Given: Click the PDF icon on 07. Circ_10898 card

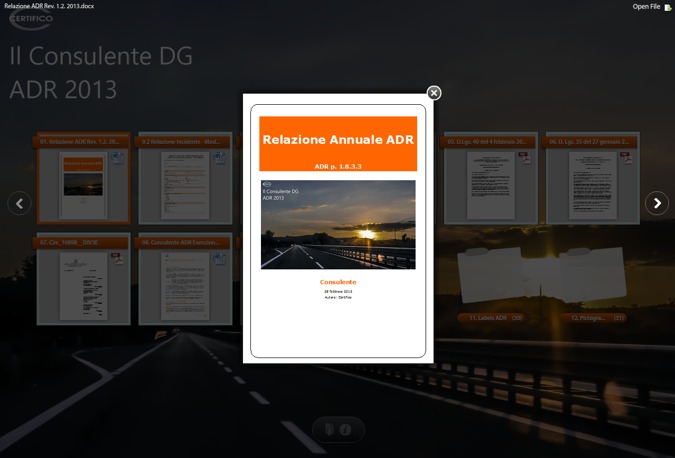Looking at the screenshot, I should point(116,258).
